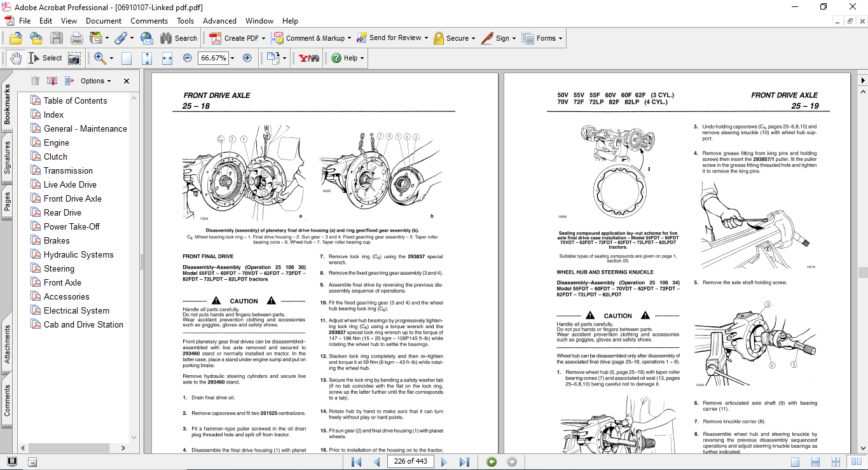
Task: Open the Hydraulic Systems bookmark
Action: tap(78, 254)
